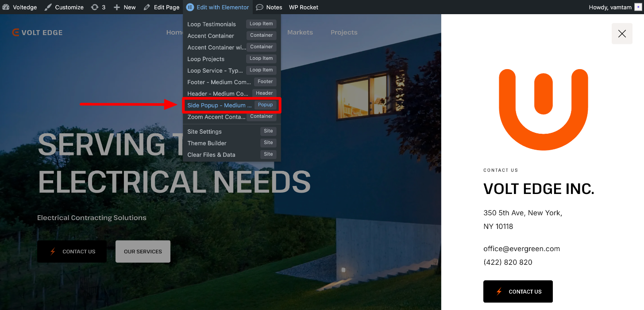Screen dimensions: 644x310
Task: Open Theme Builder in Elementor menu
Action: [231, 143]
